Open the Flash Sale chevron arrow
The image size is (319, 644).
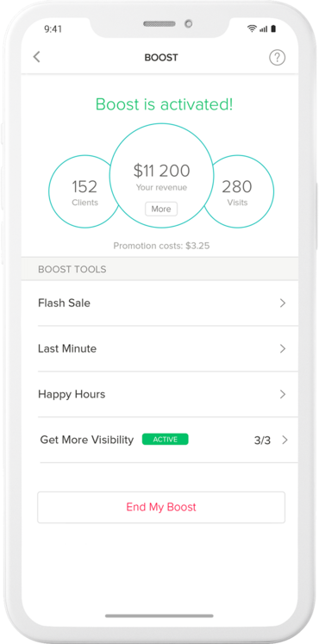[x=283, y=303]
